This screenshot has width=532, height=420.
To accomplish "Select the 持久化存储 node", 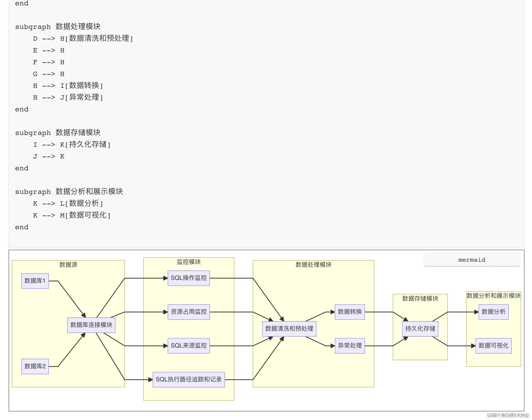I will coord(420,329).
